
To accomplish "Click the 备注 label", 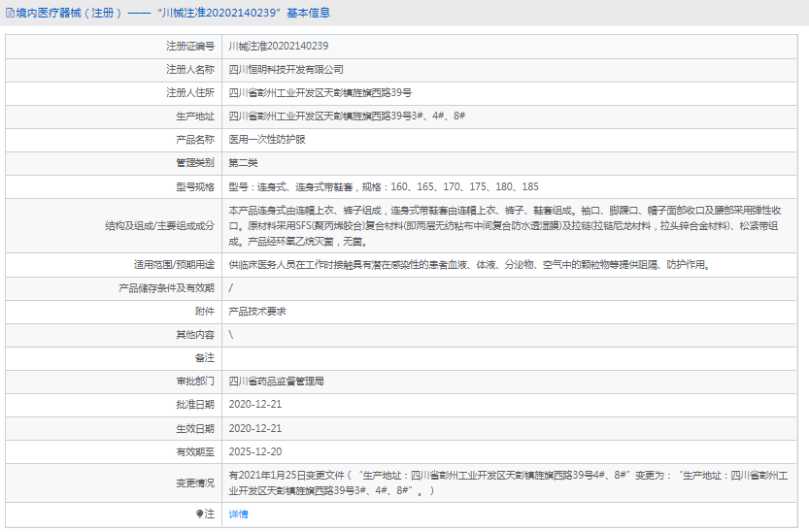I will point(205,358).
